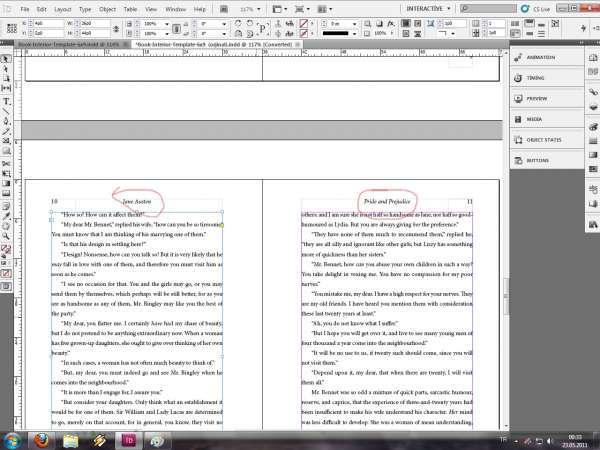Click the rotate 90° clockwise icon
This screenshot has width=600, height=450.
click(238, 23)
